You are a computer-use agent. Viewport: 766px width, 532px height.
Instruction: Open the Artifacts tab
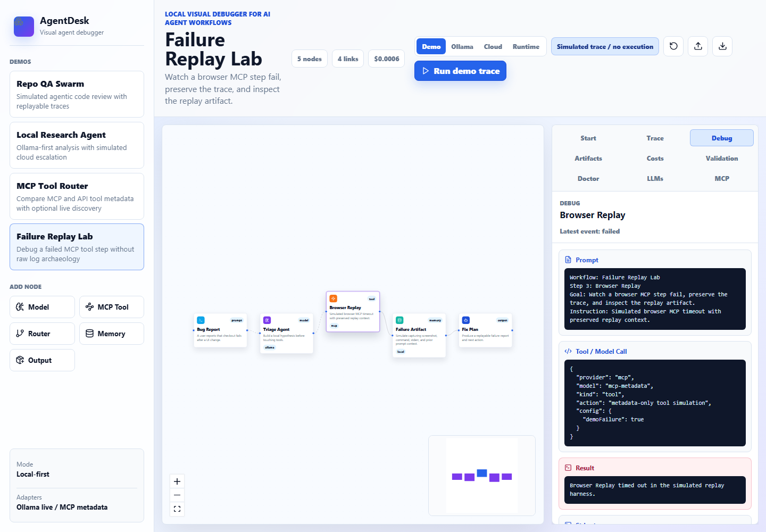[588, 158]
